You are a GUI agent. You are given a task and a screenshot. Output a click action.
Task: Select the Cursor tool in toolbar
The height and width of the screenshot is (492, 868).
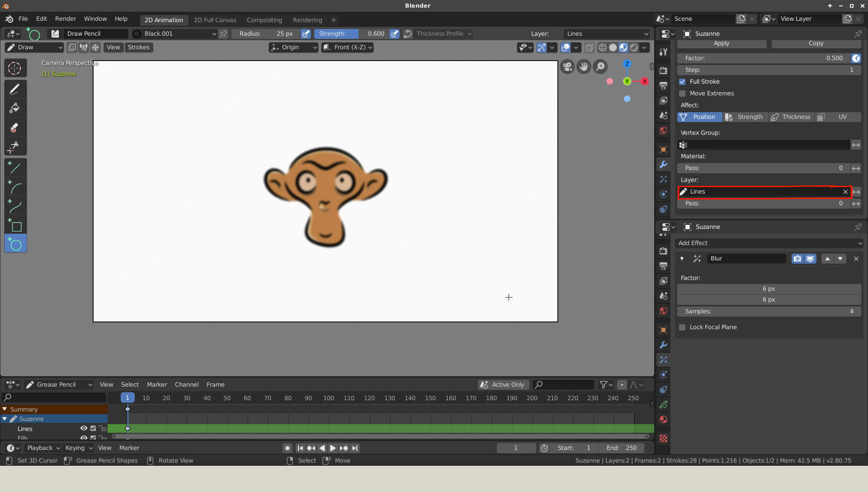coord(15,68)
